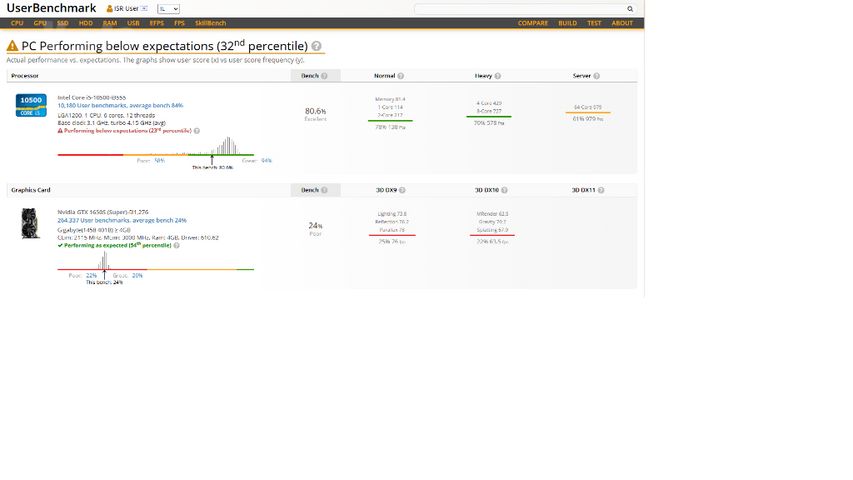The width and height of the screenshot is (853, 480).
Task: Click help icon next to Normal column
Action: tap(400, 76)
